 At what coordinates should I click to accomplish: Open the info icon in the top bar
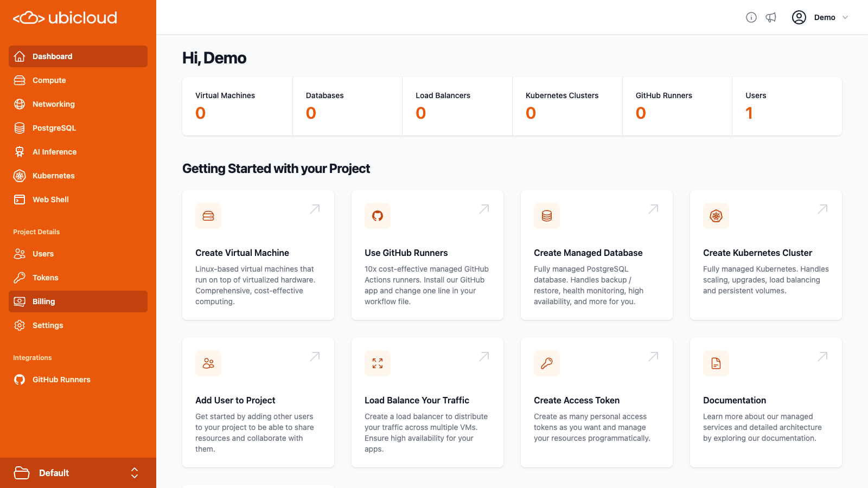(x=751, y=17)
